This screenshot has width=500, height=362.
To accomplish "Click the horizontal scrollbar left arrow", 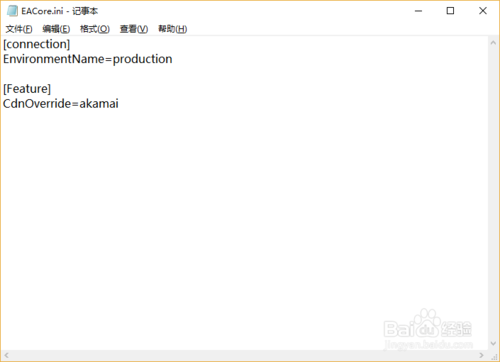I will tap(6, 355).
